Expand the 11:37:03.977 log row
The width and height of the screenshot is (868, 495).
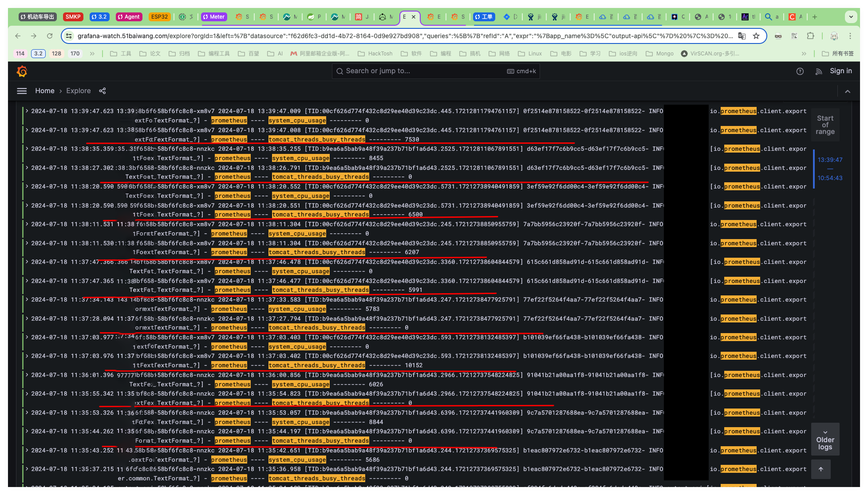[27, 337]
